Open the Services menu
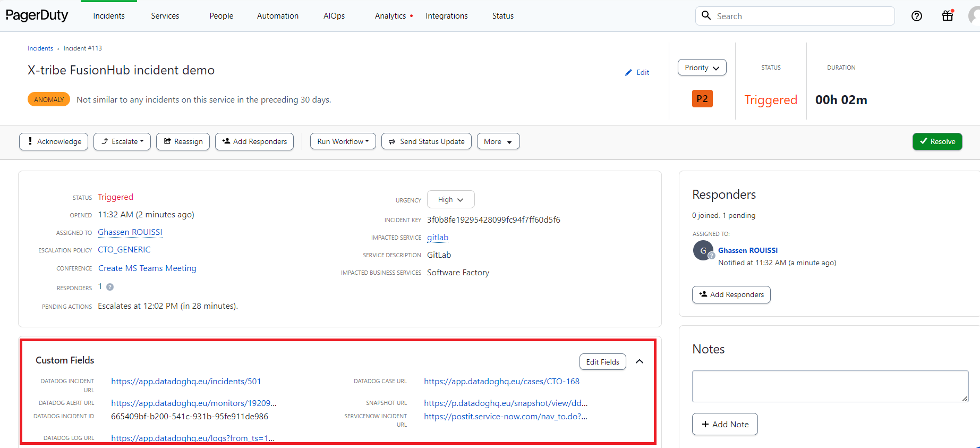 coord(165,16)
